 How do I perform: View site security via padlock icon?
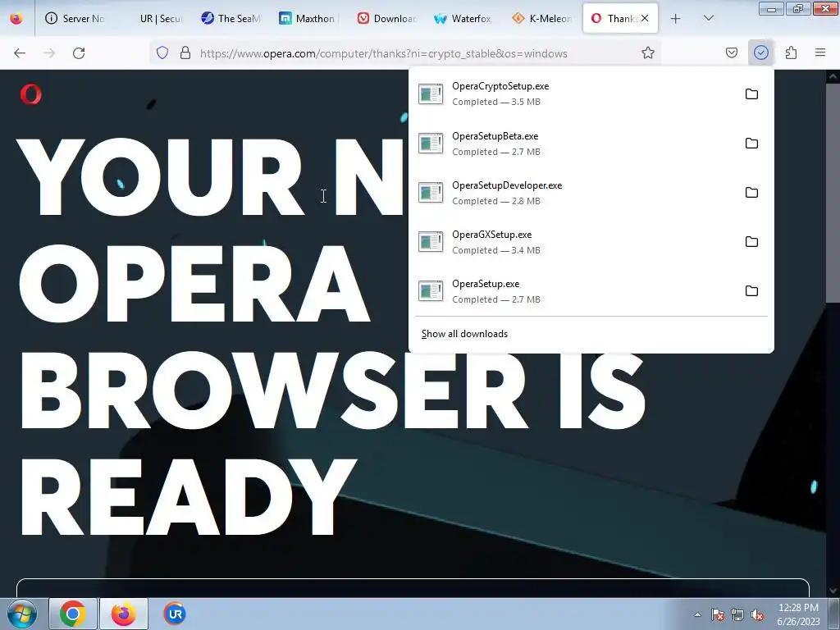[x=185, y=52]
